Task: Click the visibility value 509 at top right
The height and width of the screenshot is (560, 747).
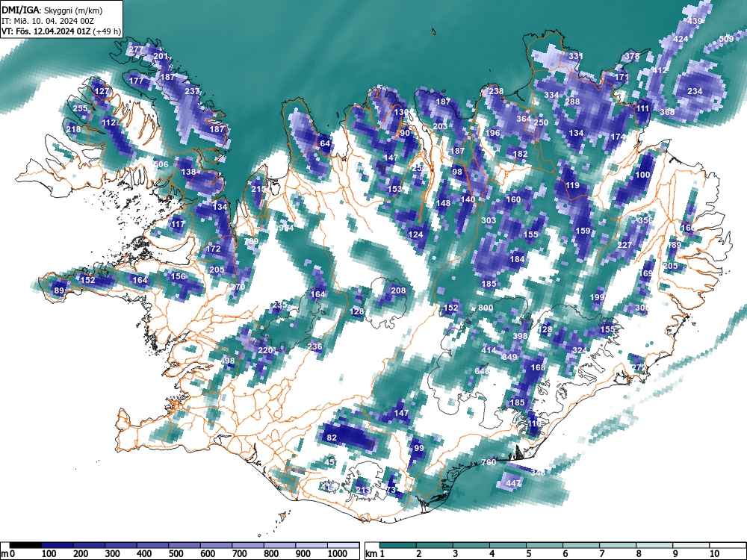Action: tap(726, 39)
